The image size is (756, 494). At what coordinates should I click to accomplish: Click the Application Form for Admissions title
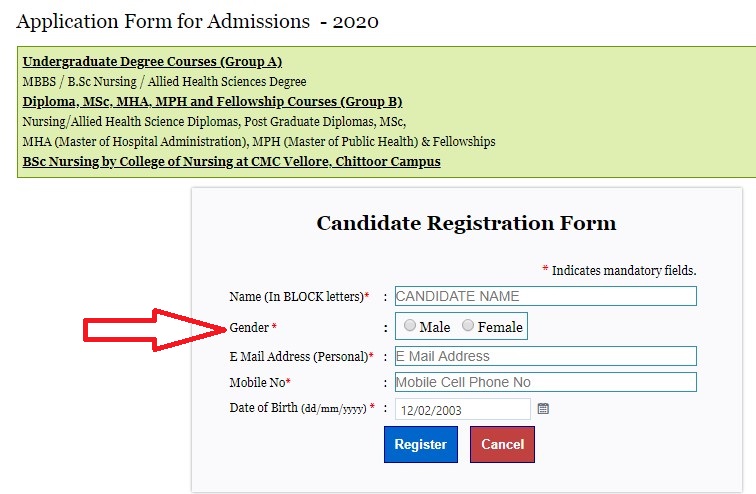click(198, 21)
